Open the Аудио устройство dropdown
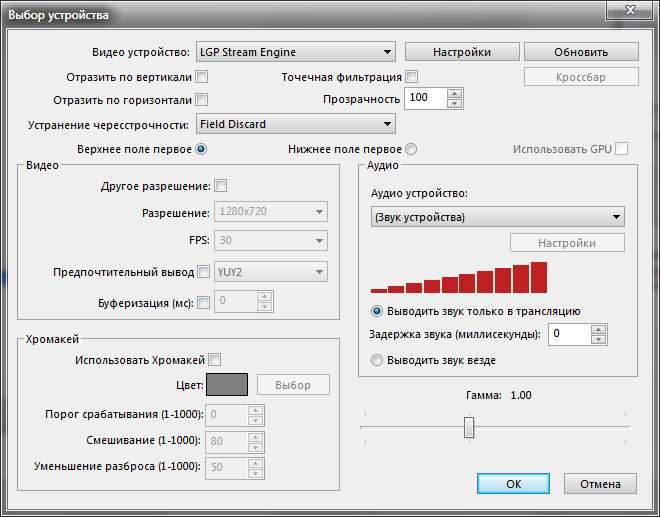Screen dimensions: 660x517 click(x=496, y=217)
